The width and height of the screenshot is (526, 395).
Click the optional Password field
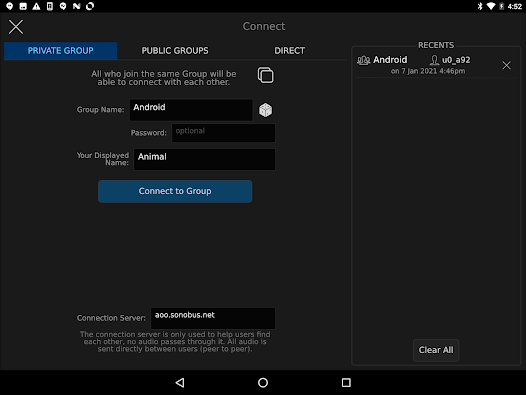[223, 133]
